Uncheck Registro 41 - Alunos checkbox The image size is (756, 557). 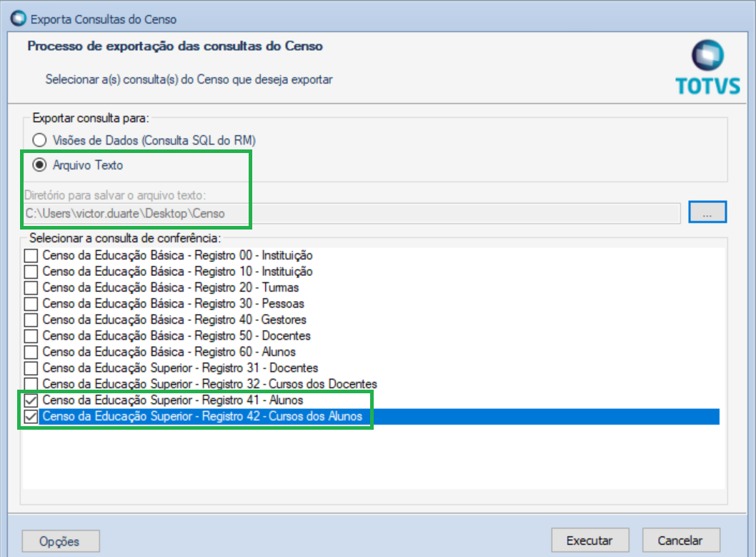[x=31, y=400]
